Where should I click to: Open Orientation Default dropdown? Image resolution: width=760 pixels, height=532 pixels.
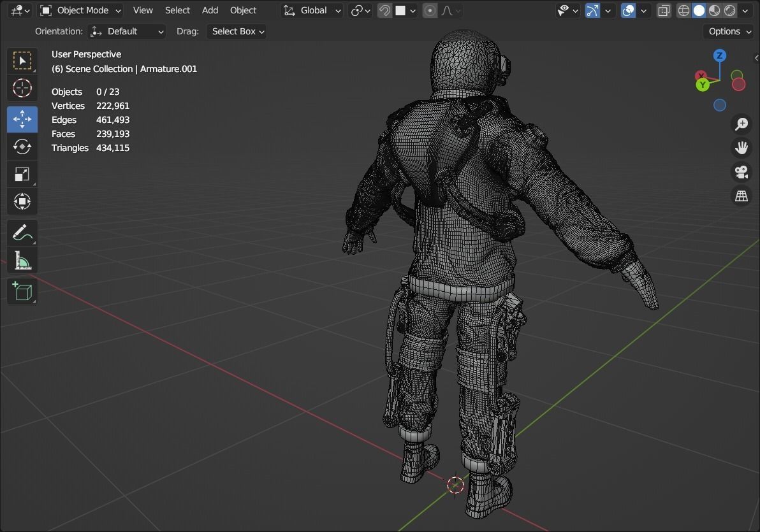tap(128, 31)
